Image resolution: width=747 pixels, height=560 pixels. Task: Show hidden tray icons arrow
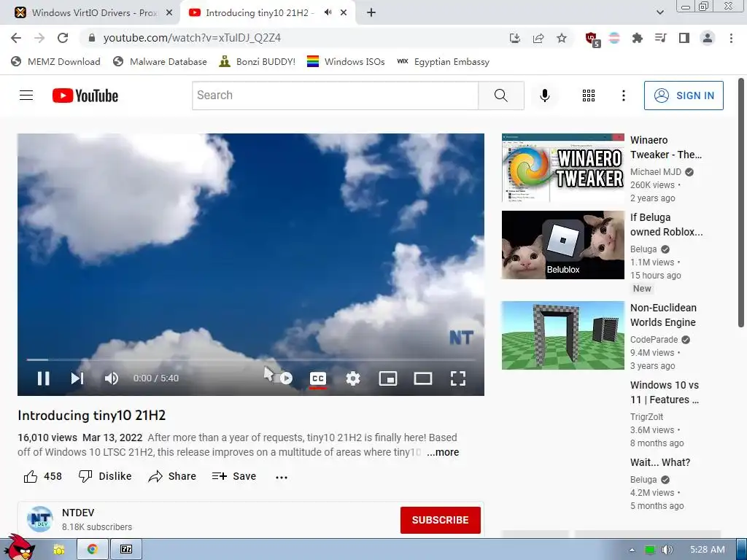pyautogui.click(x=632, y=550)
